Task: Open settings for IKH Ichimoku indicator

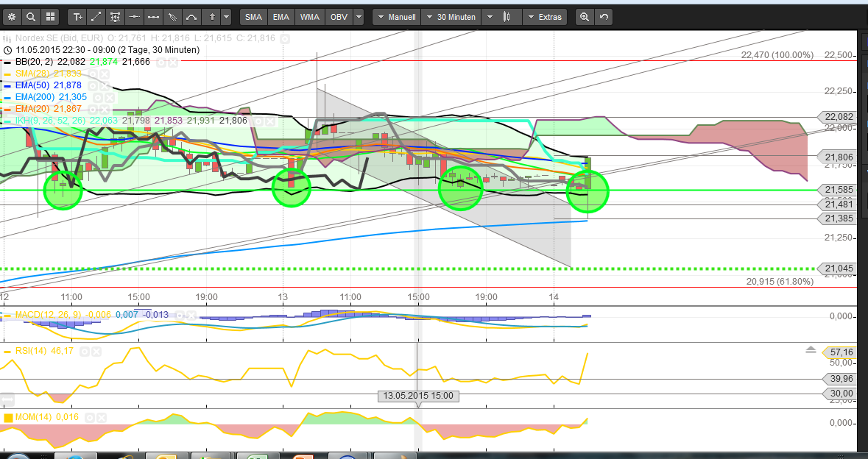Action: click(x=258, y=121)
